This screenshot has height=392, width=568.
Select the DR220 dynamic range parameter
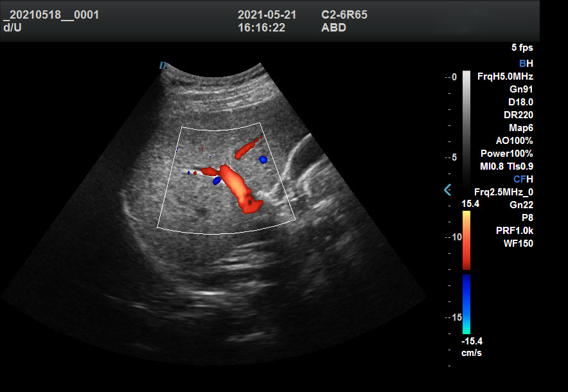[519, 114]
